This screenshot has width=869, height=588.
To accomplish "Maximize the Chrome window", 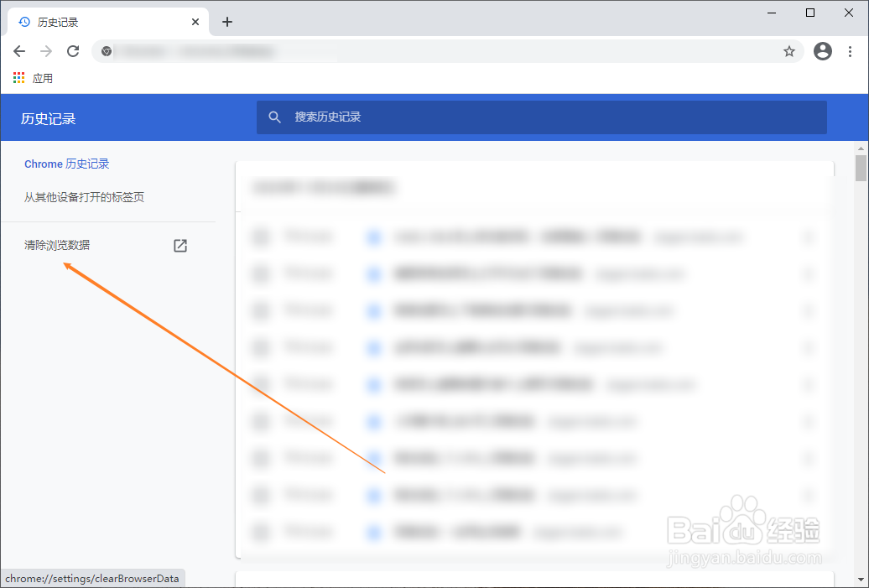I will click(x=810, y=13).
